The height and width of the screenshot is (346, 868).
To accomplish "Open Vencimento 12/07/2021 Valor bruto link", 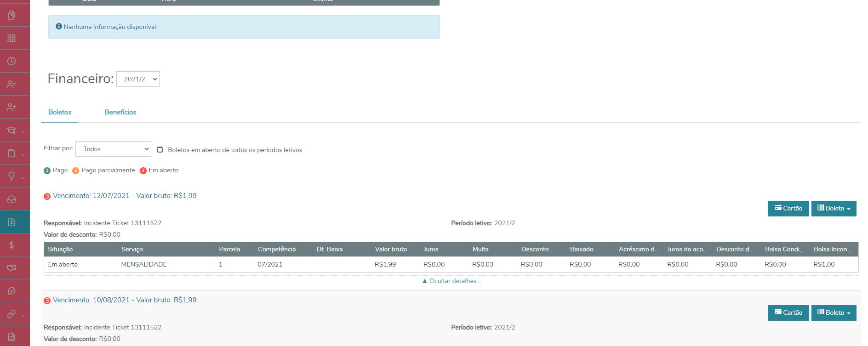I will 125,196.
